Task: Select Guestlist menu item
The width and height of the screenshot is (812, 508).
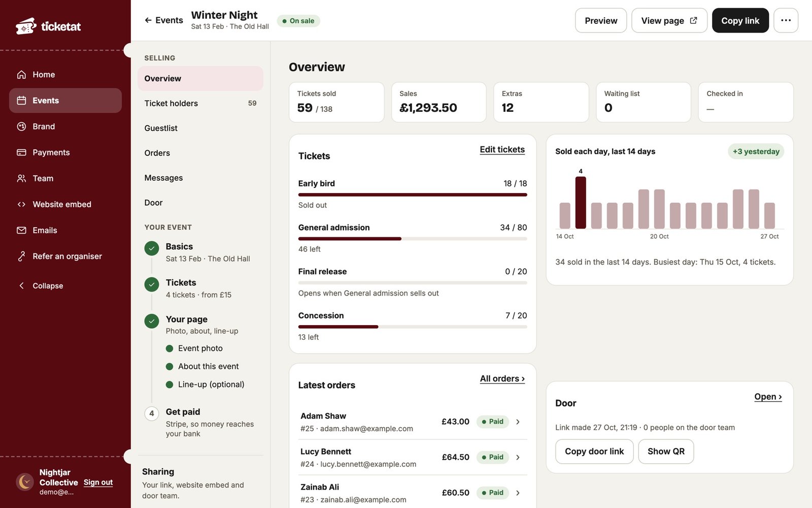Action: coord(200,128)
